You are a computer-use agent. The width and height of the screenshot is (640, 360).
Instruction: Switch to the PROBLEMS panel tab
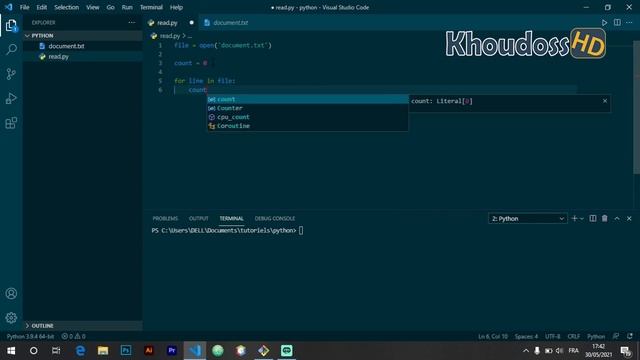165,219
